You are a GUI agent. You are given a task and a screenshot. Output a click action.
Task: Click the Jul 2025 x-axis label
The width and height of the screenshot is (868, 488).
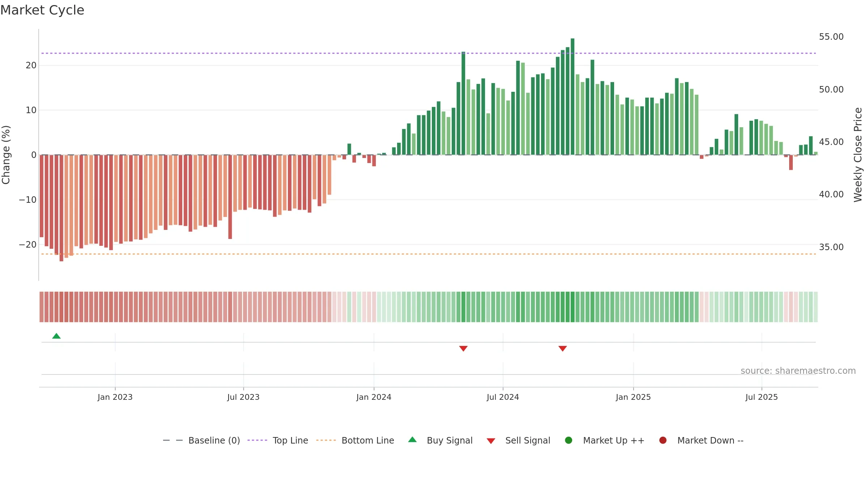coord(762,397)
